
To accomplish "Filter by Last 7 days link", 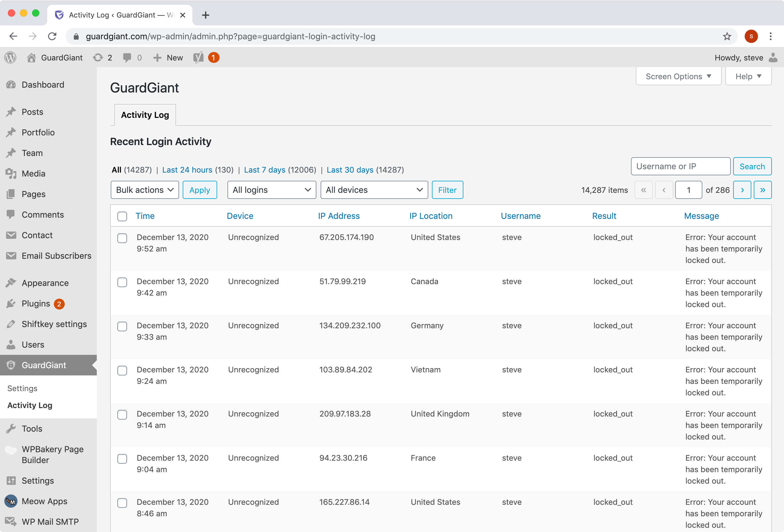I will pos(264,170).
